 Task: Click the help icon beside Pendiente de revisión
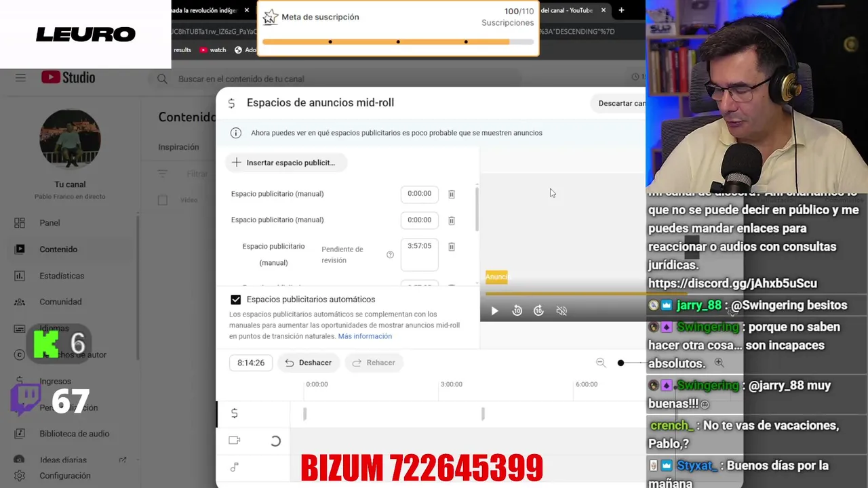point(390,255)
